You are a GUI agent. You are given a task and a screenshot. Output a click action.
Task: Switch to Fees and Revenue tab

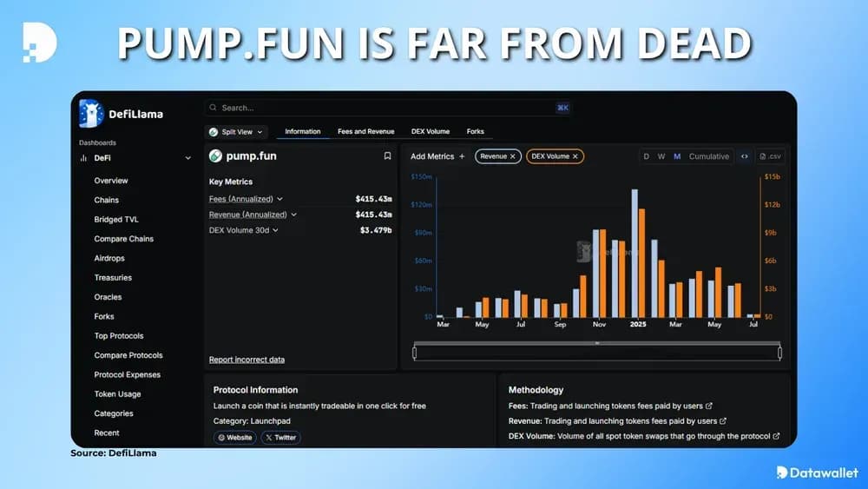[x=366, y=132]
